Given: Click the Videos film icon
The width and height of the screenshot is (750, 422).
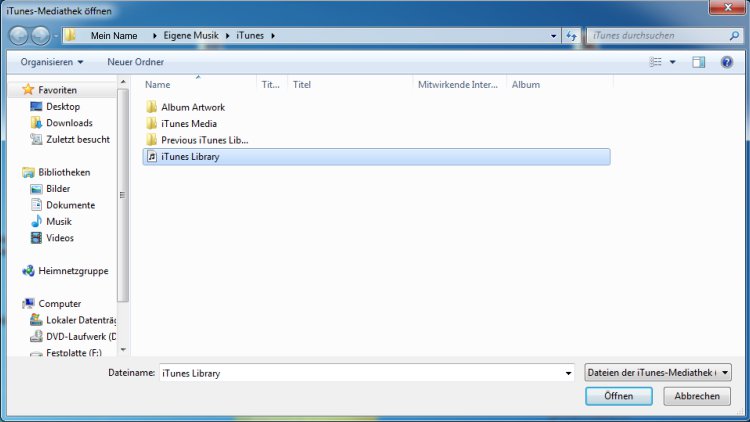Looking at the screenshot, I should (x=36, y=238).
